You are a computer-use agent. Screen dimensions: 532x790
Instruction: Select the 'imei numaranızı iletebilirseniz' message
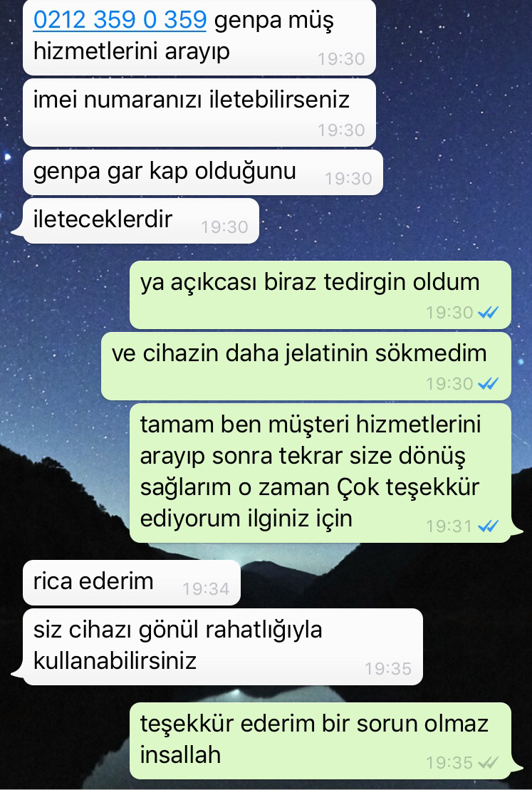199,113
